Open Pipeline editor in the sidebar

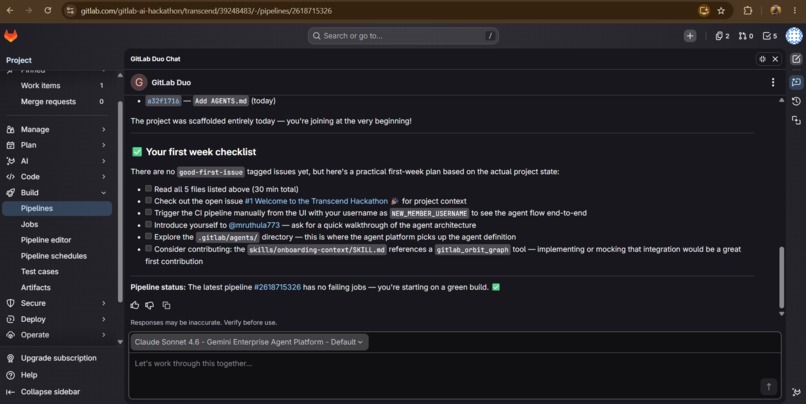point(57,240)
